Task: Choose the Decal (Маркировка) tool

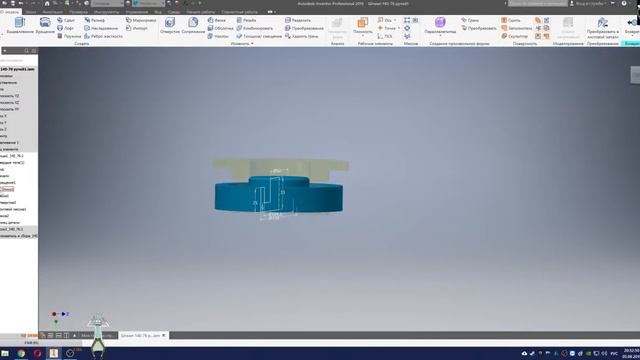Action: tap(141, 20)
